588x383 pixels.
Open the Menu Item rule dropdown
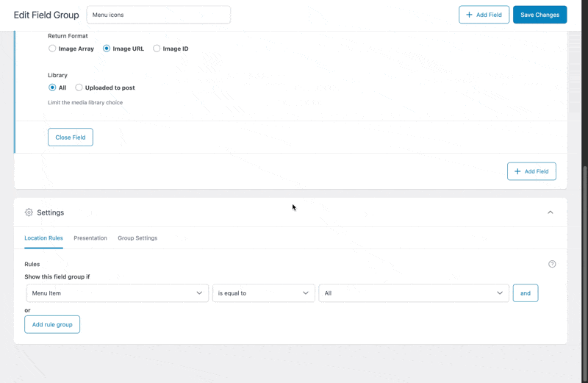click(117, 293)
